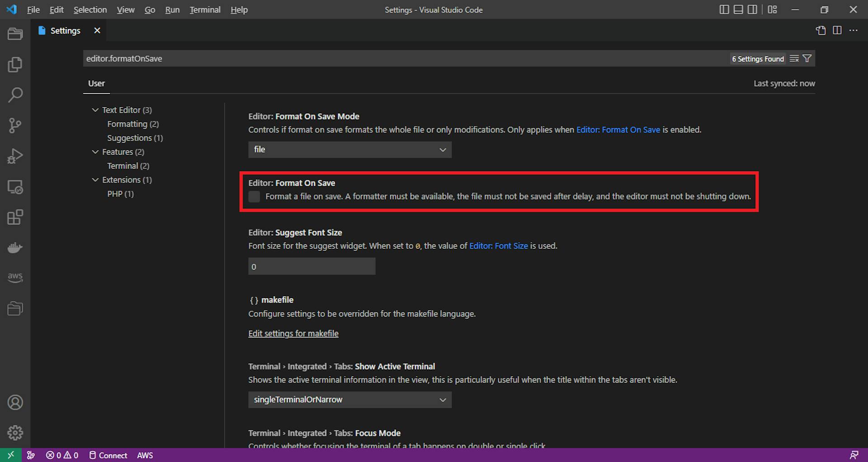This screenshot has height=462, width=868.
Task: Click the Open Settings JSON icon
Action: 821,30
